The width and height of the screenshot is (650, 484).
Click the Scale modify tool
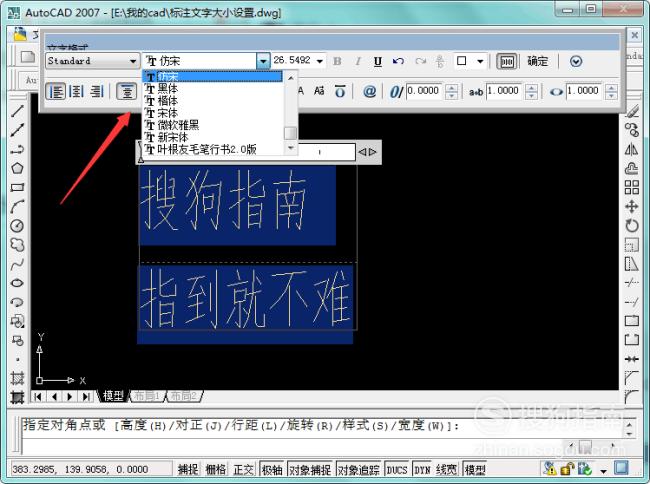[x=632, y=245]
